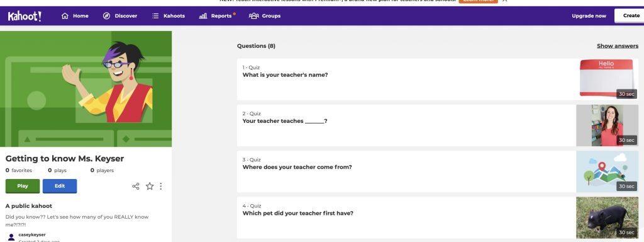The image size is (644, 242).
Task: Click the '0 players' count
Action: (103, 170)
